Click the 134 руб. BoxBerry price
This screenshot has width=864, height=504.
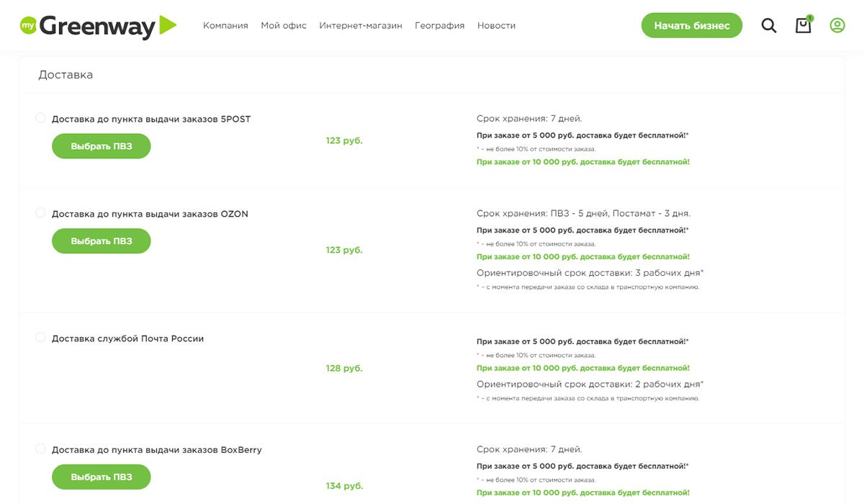click(344, 486)
